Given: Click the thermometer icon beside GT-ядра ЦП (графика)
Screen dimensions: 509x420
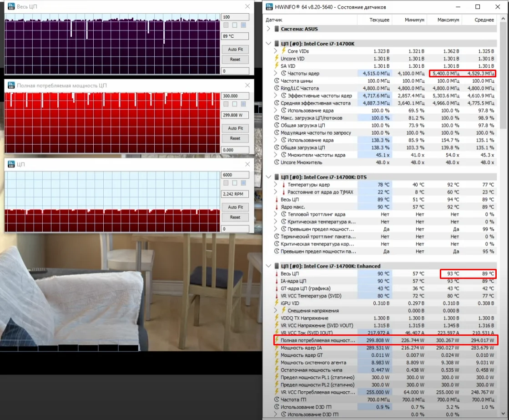Looking at the screenshot, I should [x=277, y=288].
